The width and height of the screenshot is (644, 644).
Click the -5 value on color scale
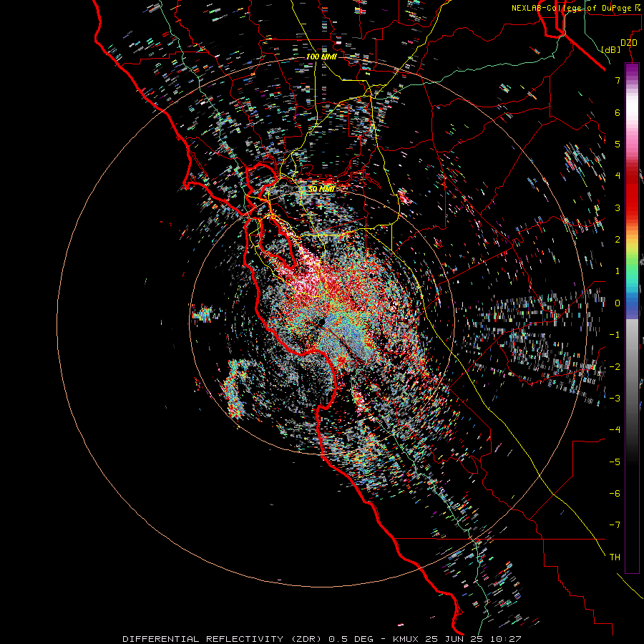point(615,462)
